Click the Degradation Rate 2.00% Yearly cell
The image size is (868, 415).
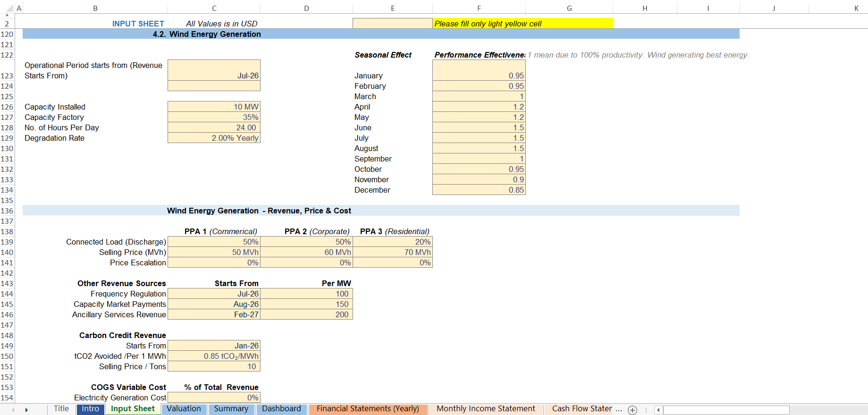tap(214, 138)
